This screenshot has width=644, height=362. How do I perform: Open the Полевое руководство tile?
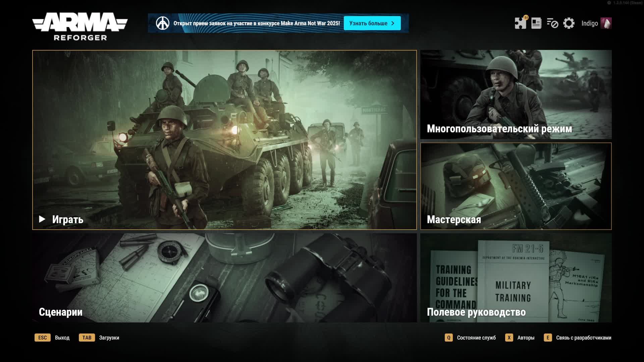tap(516, 278)
